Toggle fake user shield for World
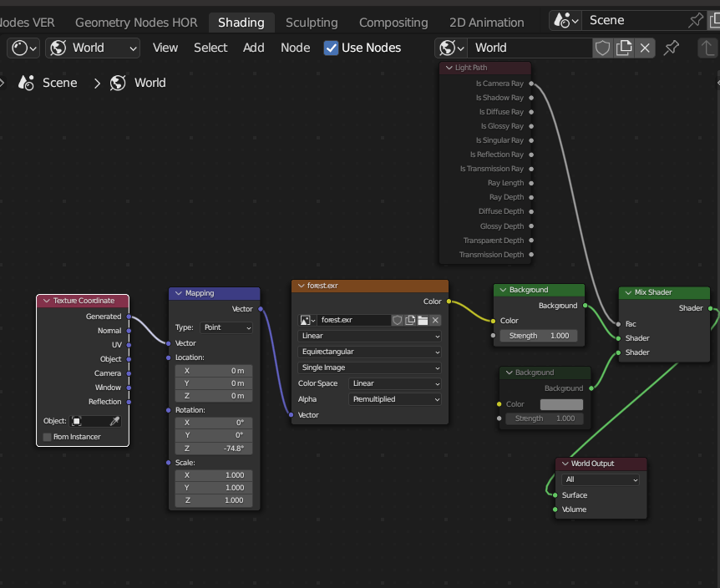 coord(602,48)
